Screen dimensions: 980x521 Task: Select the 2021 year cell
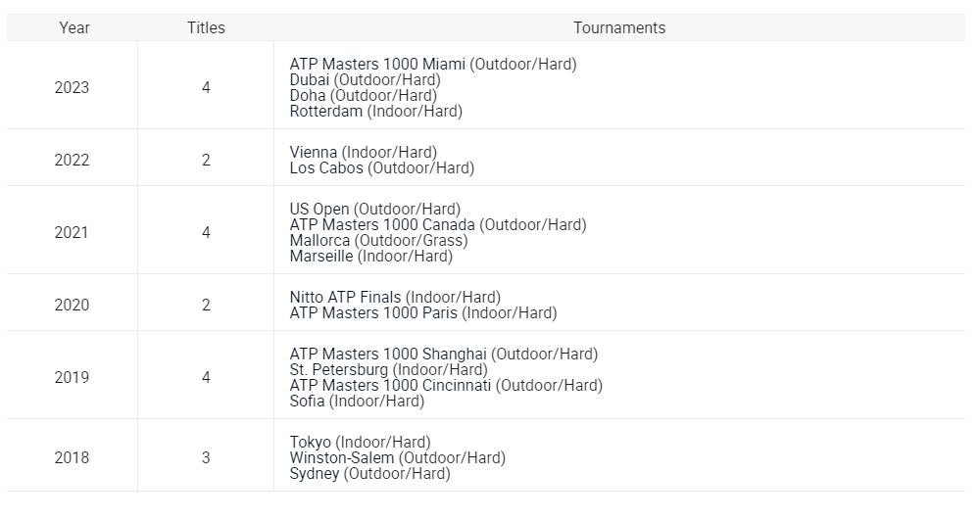[x=72, y=232]
